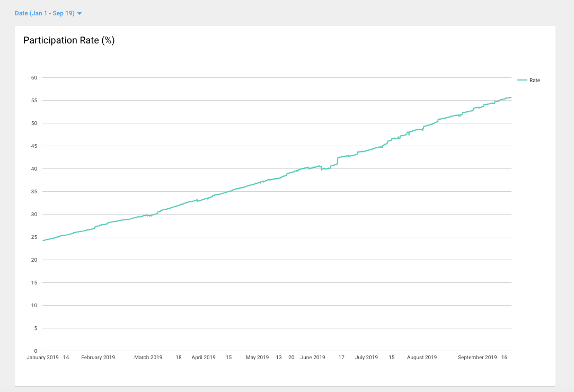Click the arrow next to the Date filter
Image resolution: width=574 pixels, height=392 pixels.
pos(80,13)
